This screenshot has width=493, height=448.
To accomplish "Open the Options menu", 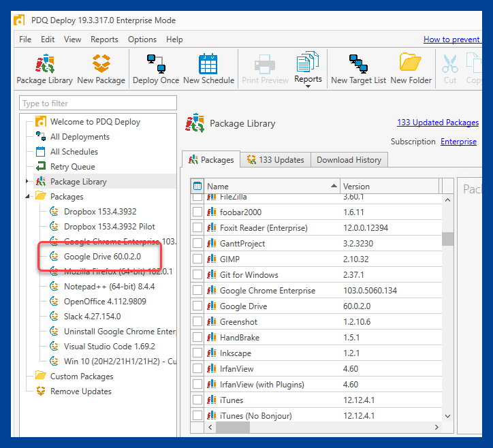I will tap(142, 39).
